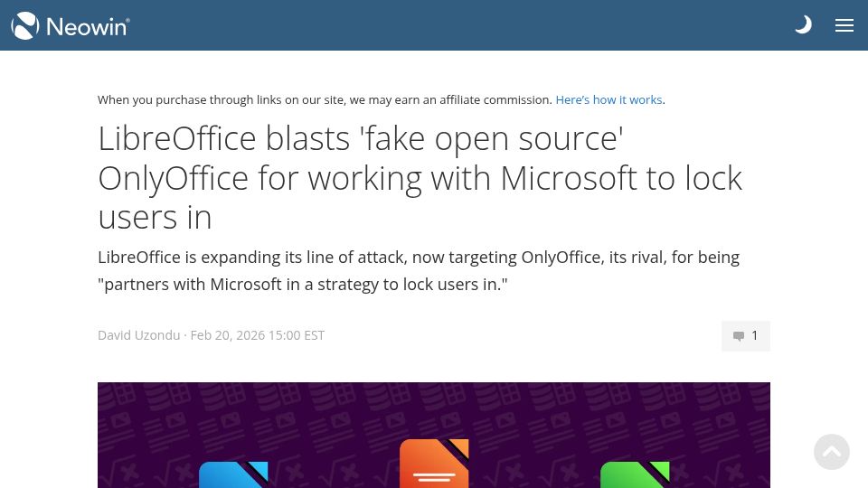The width and height of the screenshot is (868, 488).
Task: Open author David Uzondu's profile
Action: coord(138,335)
